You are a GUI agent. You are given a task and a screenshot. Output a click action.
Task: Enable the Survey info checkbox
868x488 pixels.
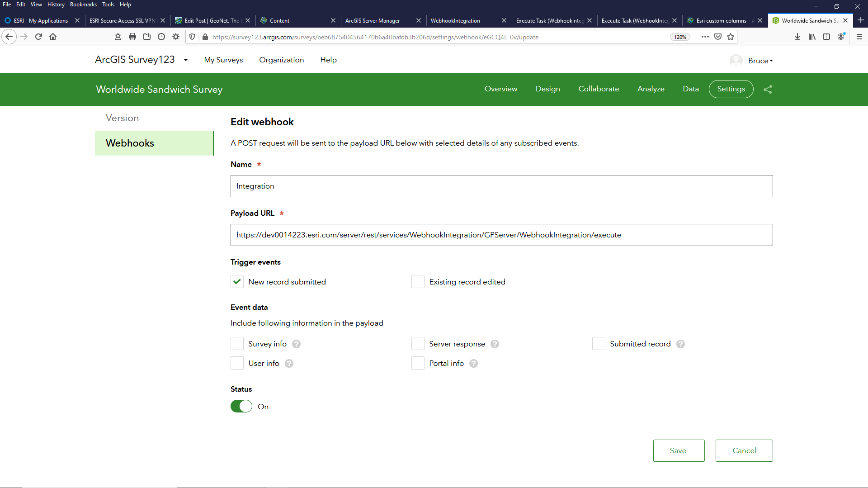(237, 343)
